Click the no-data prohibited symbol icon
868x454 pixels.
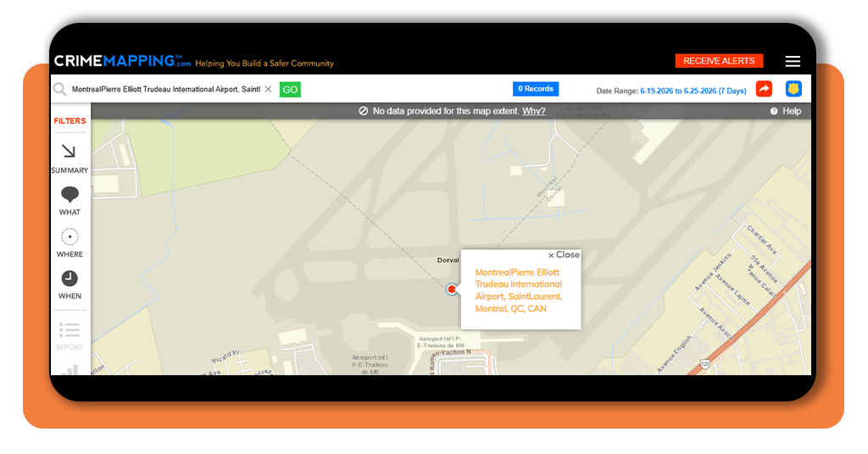tap(363, 111)
